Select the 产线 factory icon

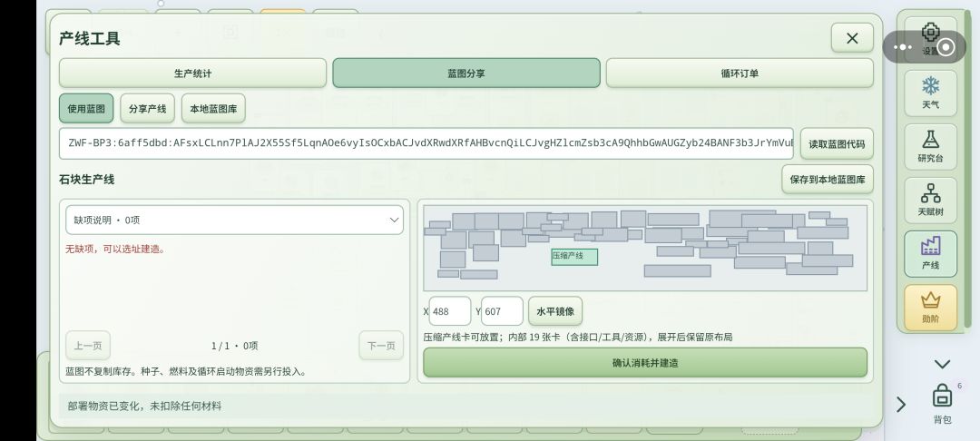[x=930, y=253]
